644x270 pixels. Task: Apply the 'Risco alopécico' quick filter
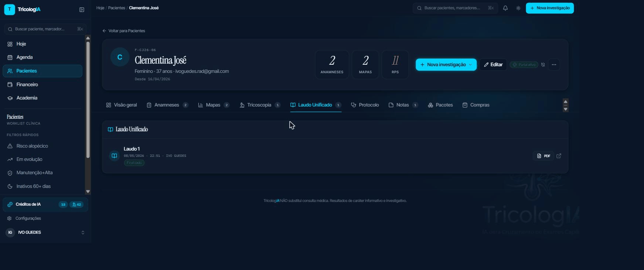(42, 146)
